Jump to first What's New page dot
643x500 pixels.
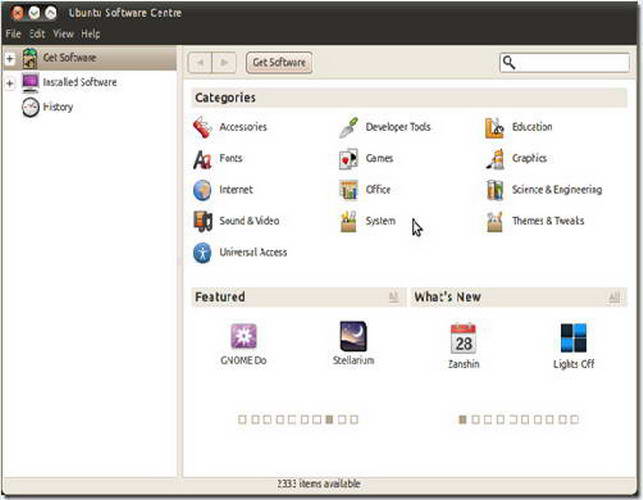point(462,420)
